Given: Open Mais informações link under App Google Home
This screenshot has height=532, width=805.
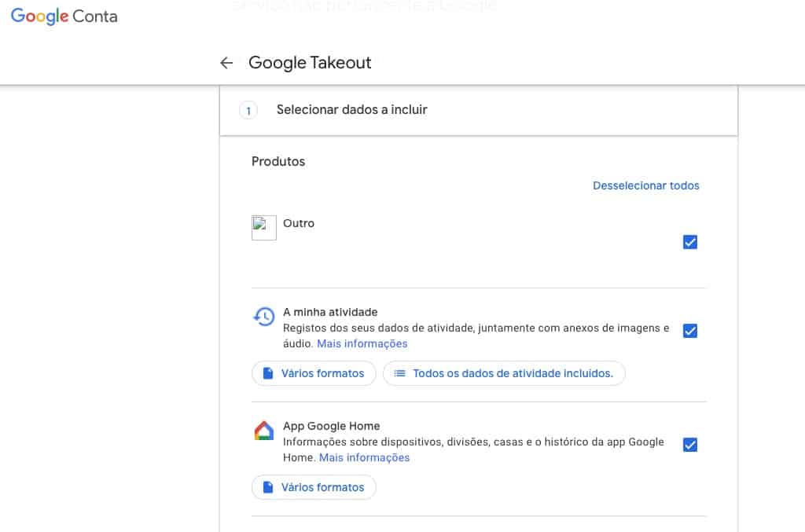Looking at the screenshot, I should [364, 457].
